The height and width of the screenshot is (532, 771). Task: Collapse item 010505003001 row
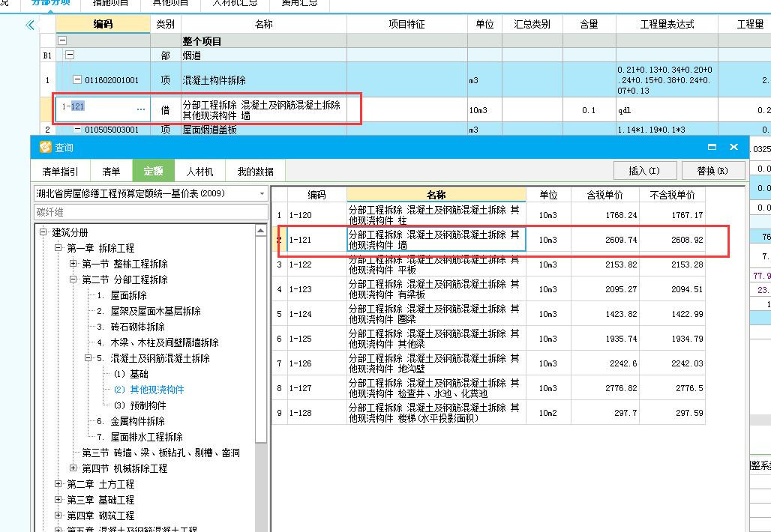coord(77,130)
